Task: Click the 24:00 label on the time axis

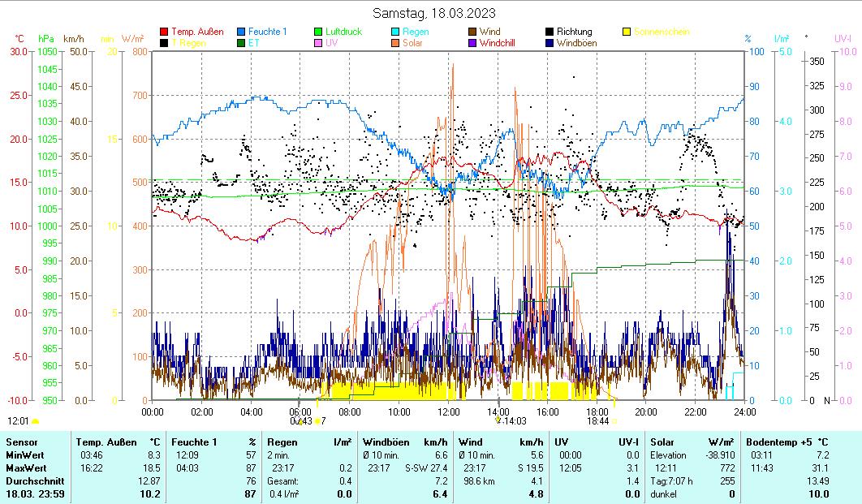Action: tap(745, 411)
